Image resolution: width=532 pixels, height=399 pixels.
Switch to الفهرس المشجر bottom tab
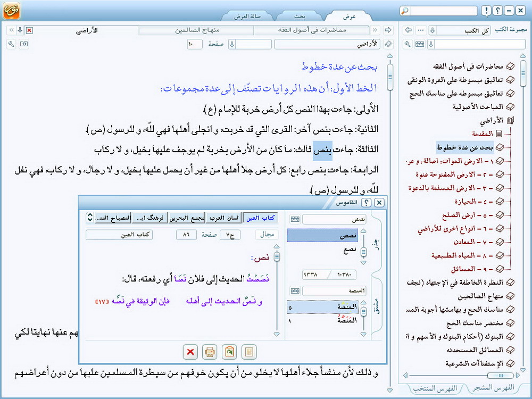[494, 387]
